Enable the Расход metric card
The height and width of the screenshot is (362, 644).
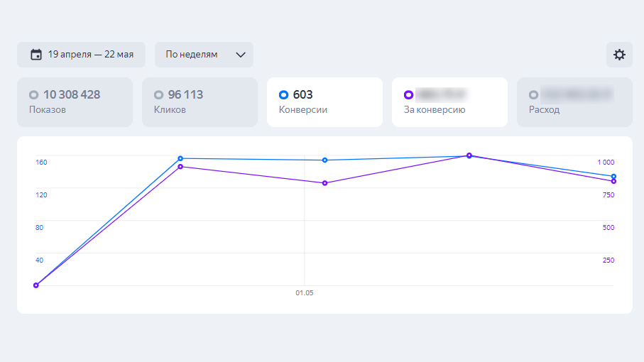click(x=574, y=102)
